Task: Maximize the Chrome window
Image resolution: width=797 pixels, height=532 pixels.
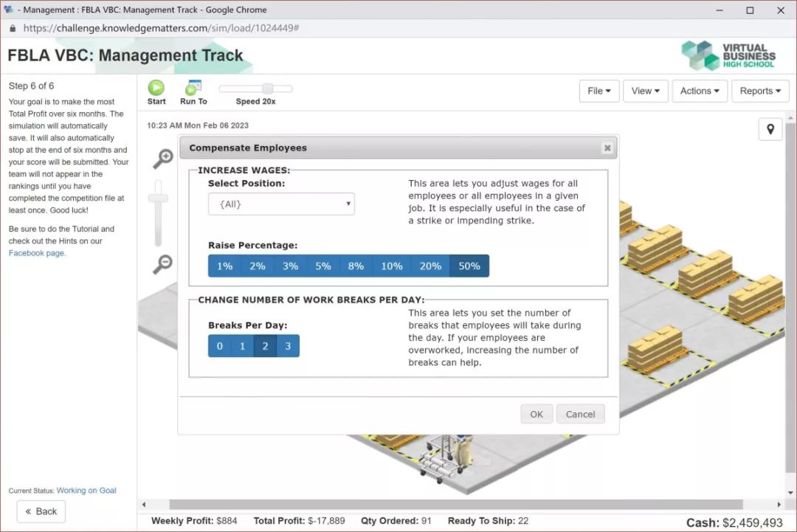Action: click(x=750, y=10)
